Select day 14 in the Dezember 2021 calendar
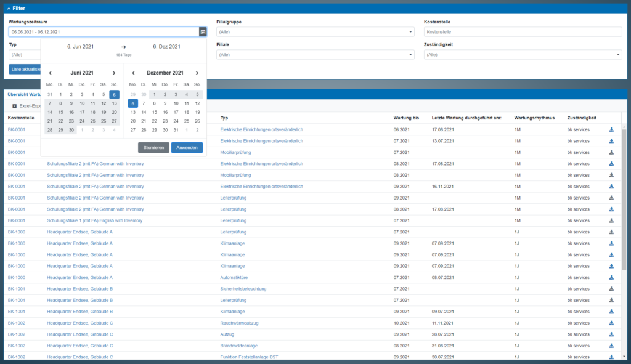 [x=144, y=112]
